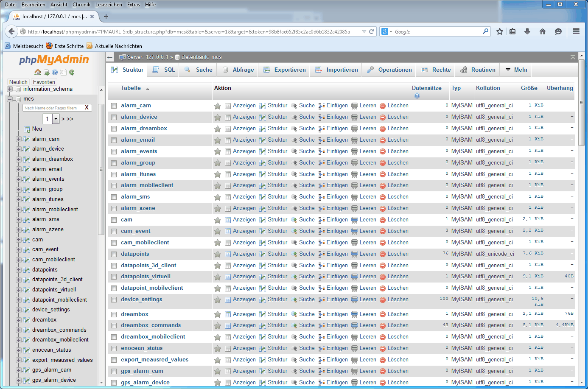Image resolution: width=588 pixels, height=389 pixels.
Task: Expand alarm_cam in navigation tree
Action: pyautogui.click(x=18, y=139)
